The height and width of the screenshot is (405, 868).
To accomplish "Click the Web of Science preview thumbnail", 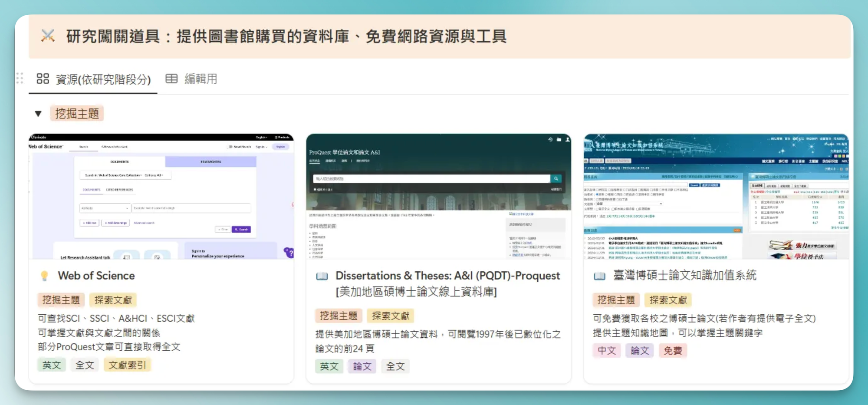I will point(161,196).
